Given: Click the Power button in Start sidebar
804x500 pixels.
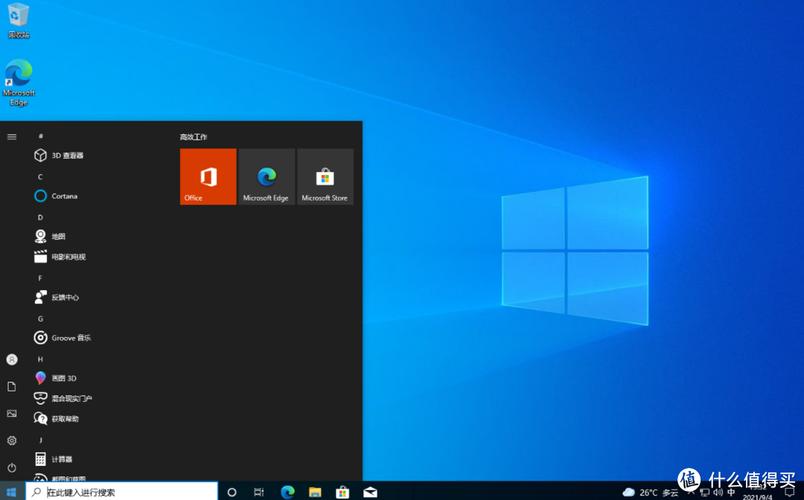Looking at the screenshot, I should click(x=12, y=467).
